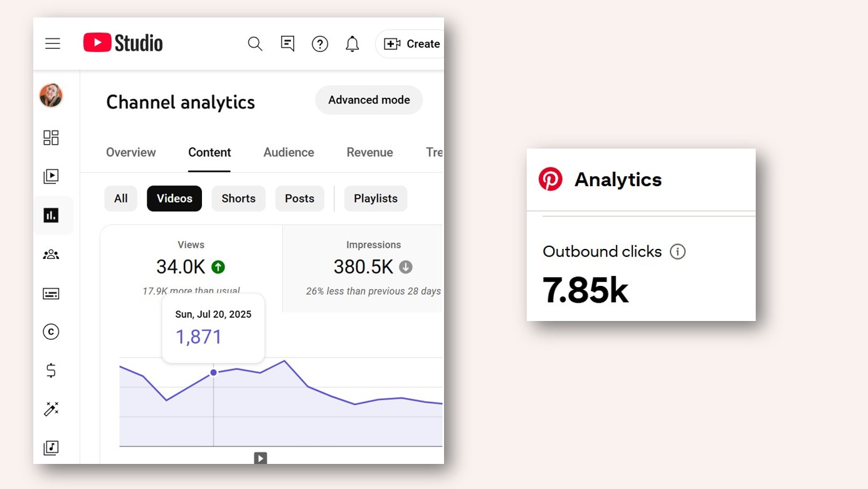
Task: Open the search magnifier in Studio header
Action: pos(255,44)
